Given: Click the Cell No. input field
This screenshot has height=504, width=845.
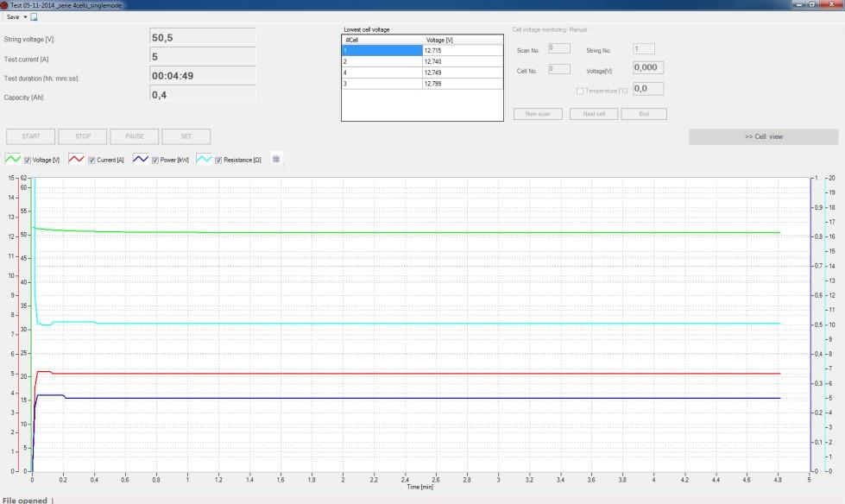Looking at the screenshot, I should (x=559, y=69).
